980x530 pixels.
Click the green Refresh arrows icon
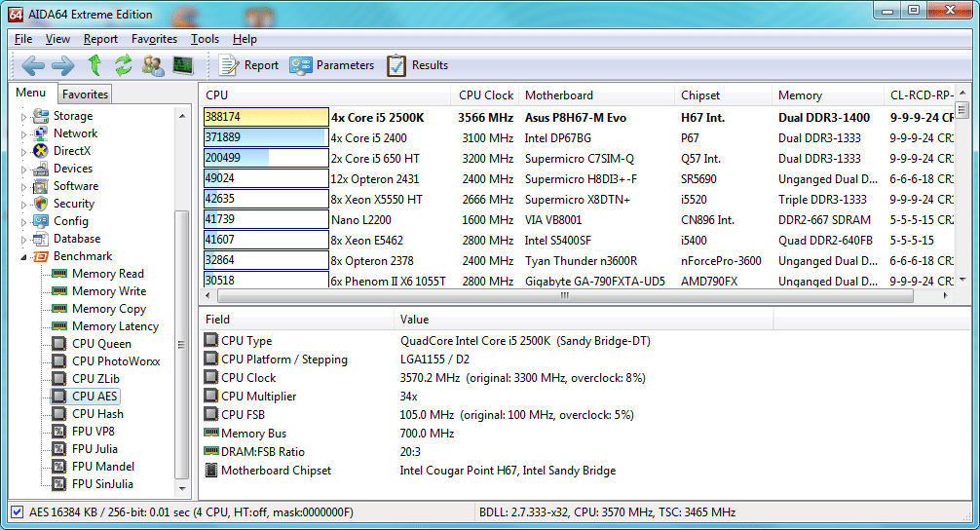[124, 65]
